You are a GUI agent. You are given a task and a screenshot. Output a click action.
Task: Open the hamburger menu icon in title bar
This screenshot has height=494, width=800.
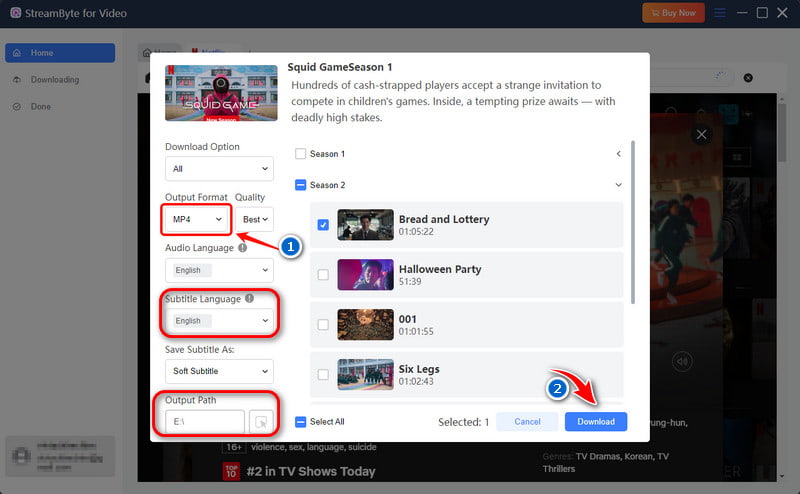719,13
